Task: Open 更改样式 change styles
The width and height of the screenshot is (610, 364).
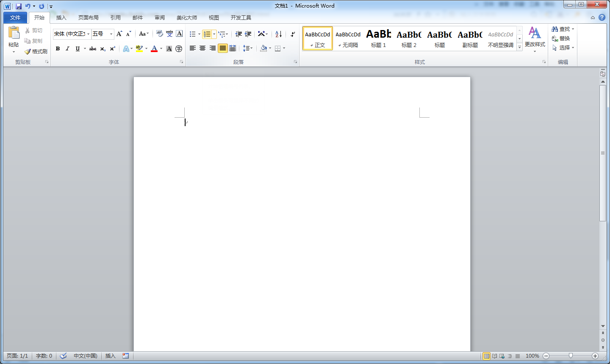Action: (535, 40)
